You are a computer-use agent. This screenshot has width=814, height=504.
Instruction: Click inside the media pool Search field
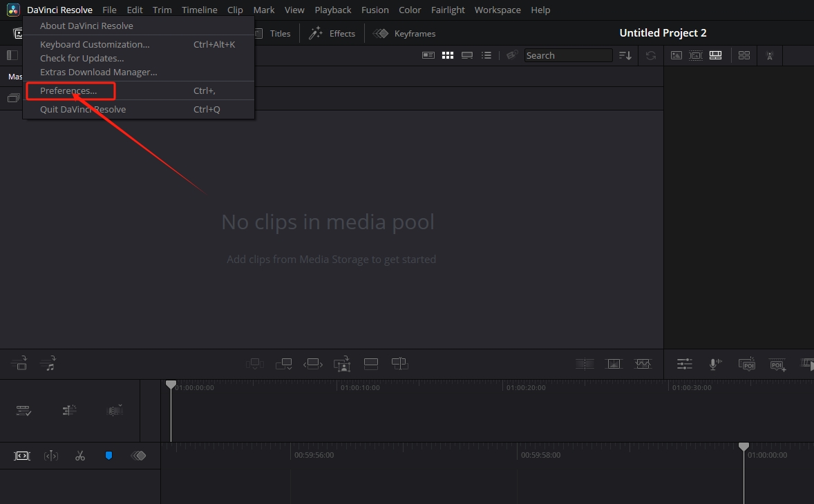[x=568, y=55]
